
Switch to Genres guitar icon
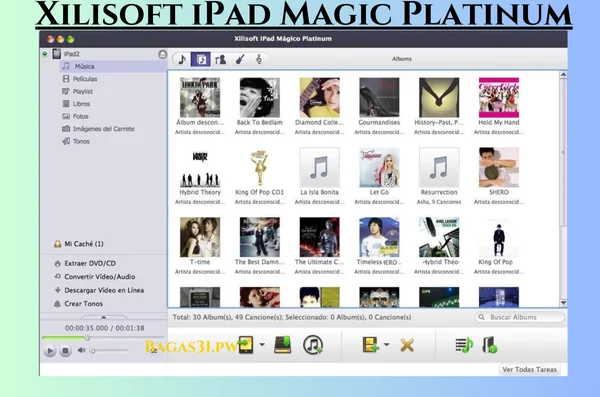coord(240,59)
